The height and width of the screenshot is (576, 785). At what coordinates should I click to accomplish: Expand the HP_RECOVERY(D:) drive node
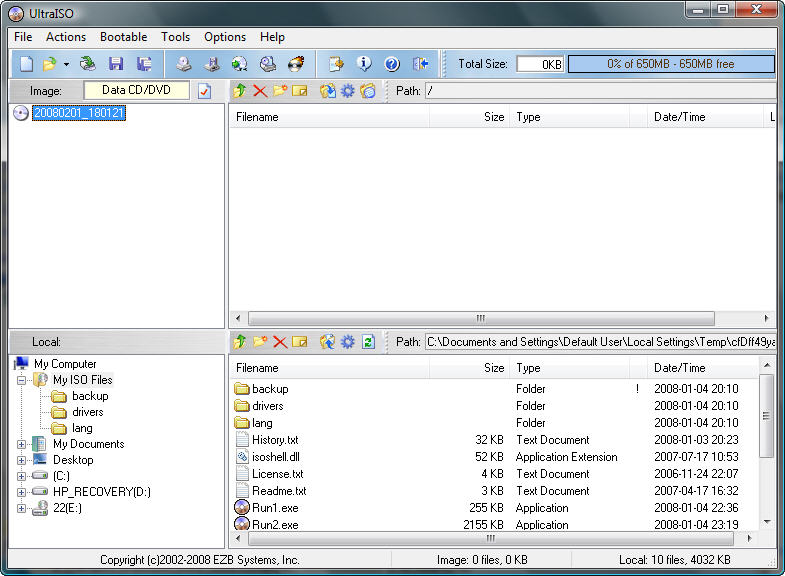(22, 492)
